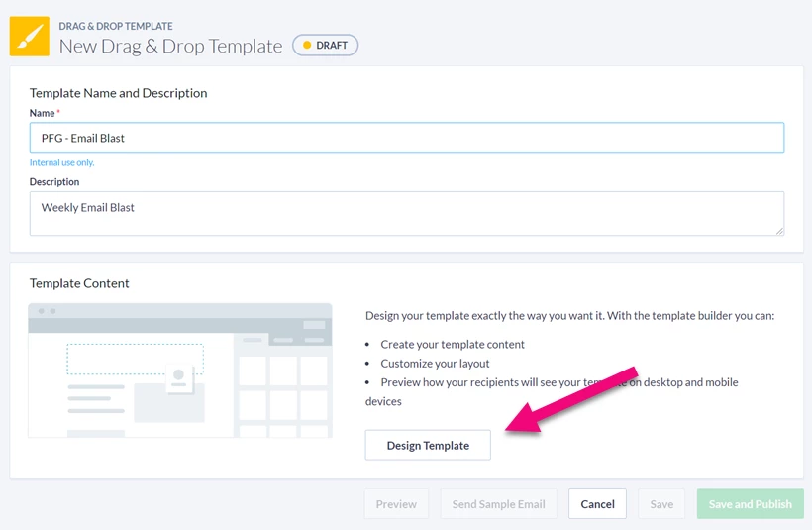This screenshot has width=812, height=530.
Task: Focus the Name field containing PFG - Email Blast
Action: [x=407, y=138]
